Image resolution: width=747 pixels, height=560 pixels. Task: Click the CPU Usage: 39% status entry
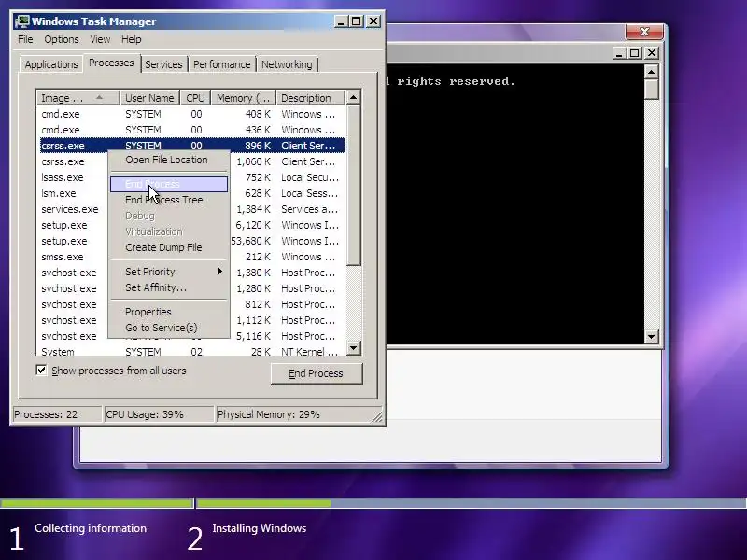coord(159,414)
